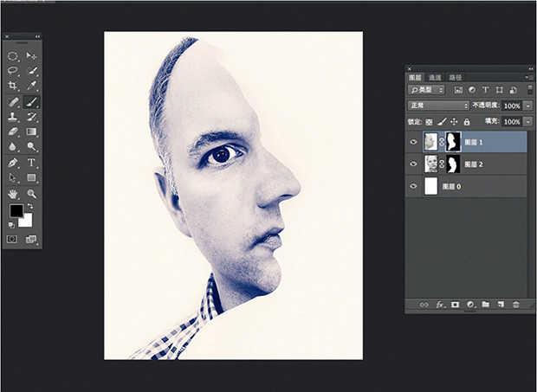Hide 图层 1 using its eye icon

coord(413,142)
